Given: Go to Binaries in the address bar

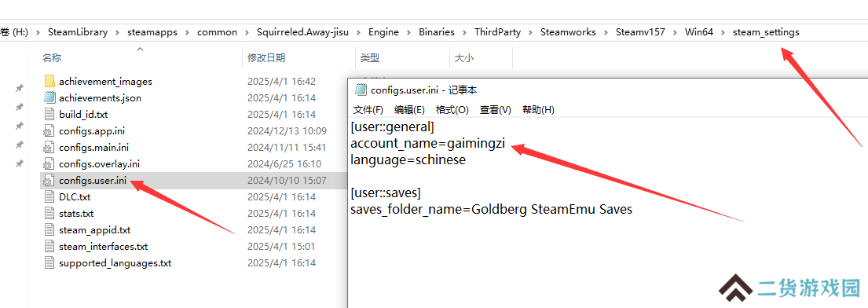Looking at the screenshot, I should coord(437,32).
